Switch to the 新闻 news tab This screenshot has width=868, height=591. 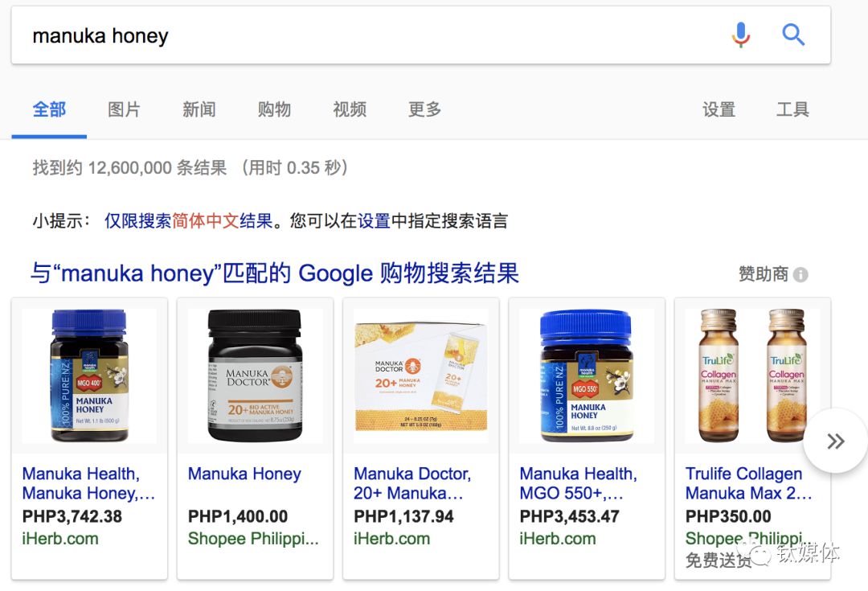coord(199,109)
